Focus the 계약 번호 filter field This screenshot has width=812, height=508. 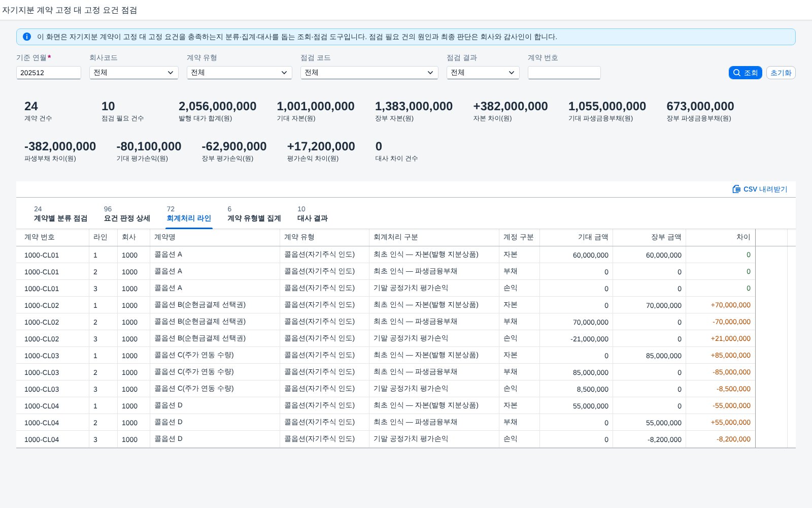point(564,73)
